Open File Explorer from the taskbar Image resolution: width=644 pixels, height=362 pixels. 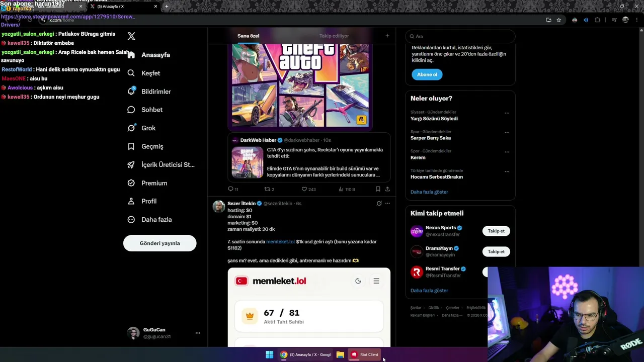(340, 354)
